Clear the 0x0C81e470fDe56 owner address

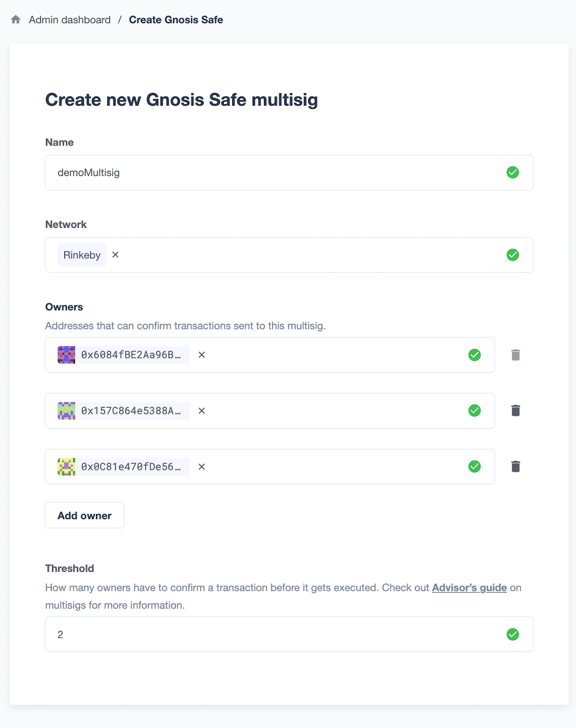tap(202, 467)
